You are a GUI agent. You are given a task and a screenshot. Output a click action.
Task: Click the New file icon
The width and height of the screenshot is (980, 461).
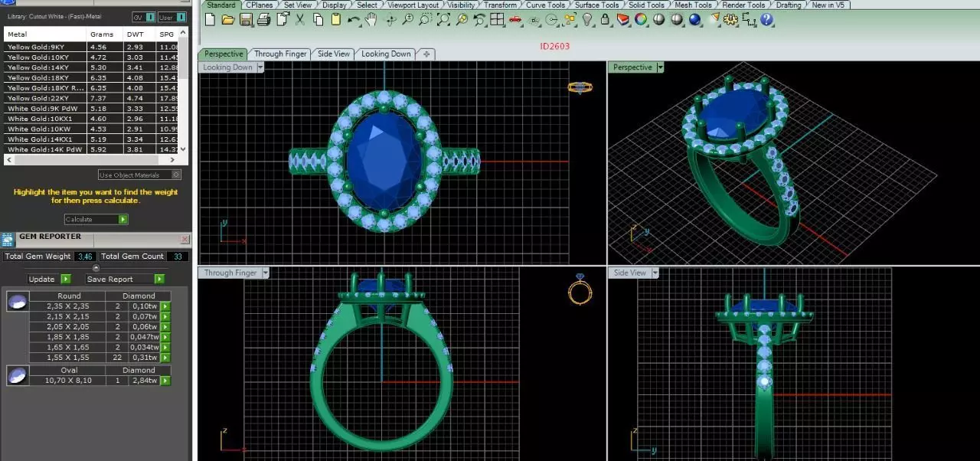209,19
